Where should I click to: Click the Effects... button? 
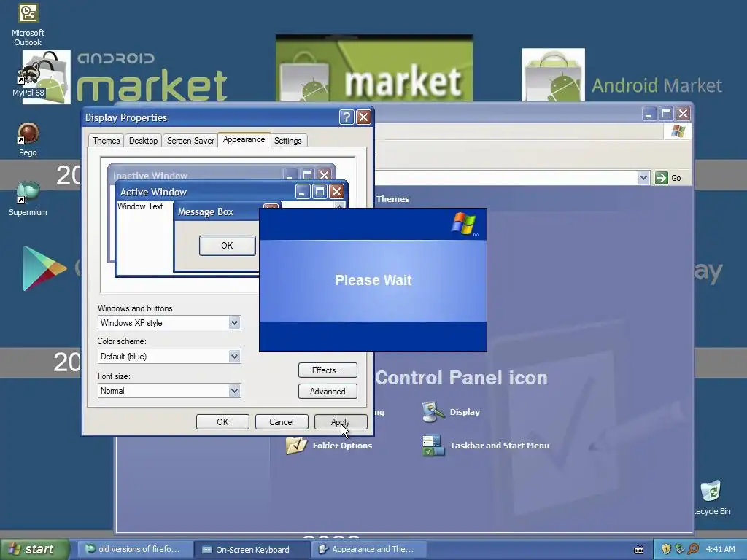328,370
